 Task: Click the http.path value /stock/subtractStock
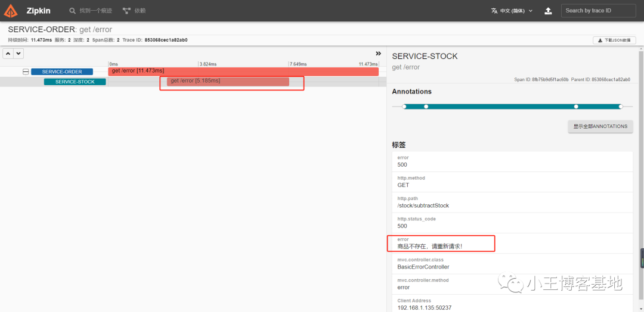point(423,205)
